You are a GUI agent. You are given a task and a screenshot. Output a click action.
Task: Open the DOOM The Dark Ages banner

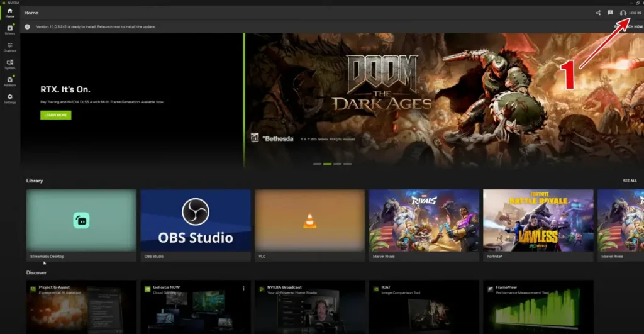445,100
